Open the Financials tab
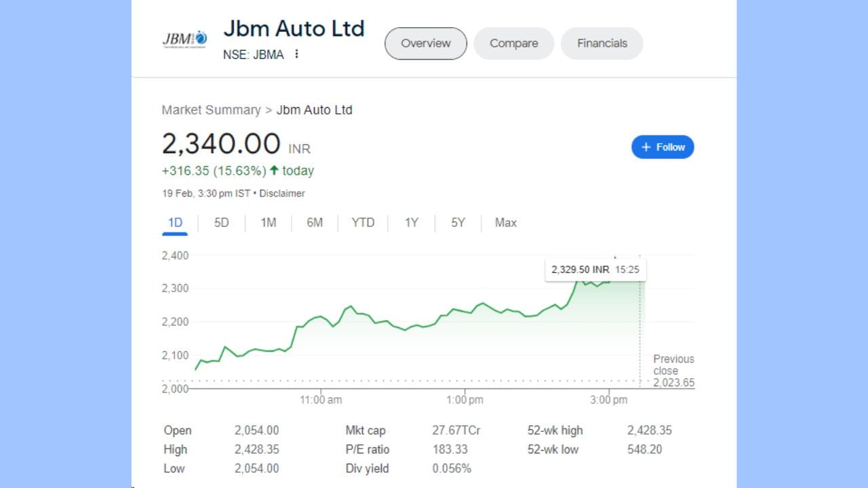This screenshot has width=868, height=488. pos(601,43)
